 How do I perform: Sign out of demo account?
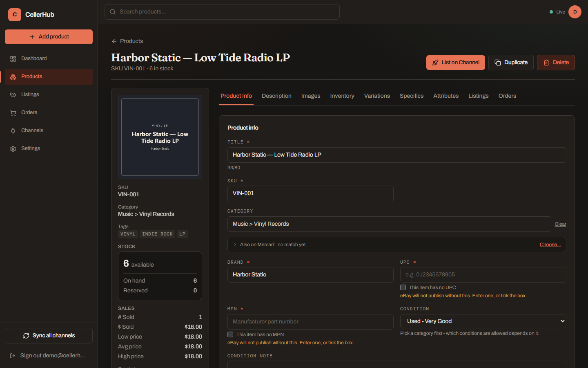pos(49,356)
